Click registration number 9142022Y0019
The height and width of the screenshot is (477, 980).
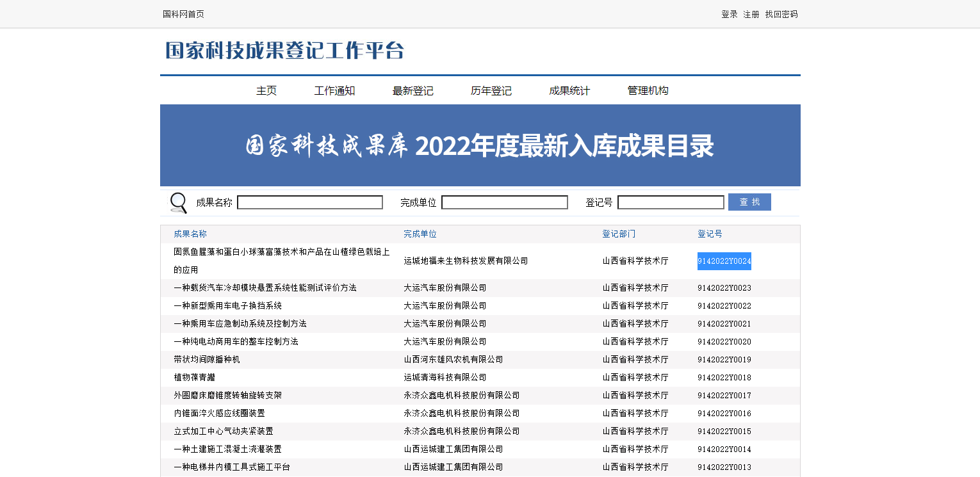point(724,360)
